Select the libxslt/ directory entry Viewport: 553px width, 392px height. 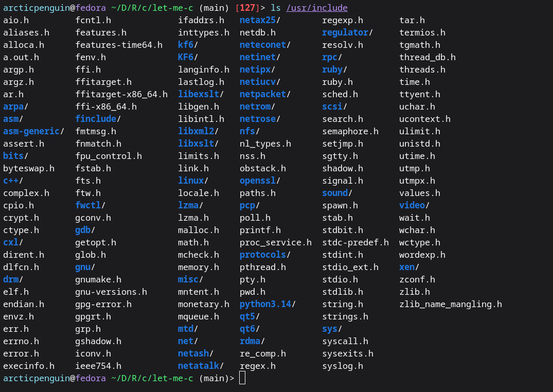click(x=198, y=144)
